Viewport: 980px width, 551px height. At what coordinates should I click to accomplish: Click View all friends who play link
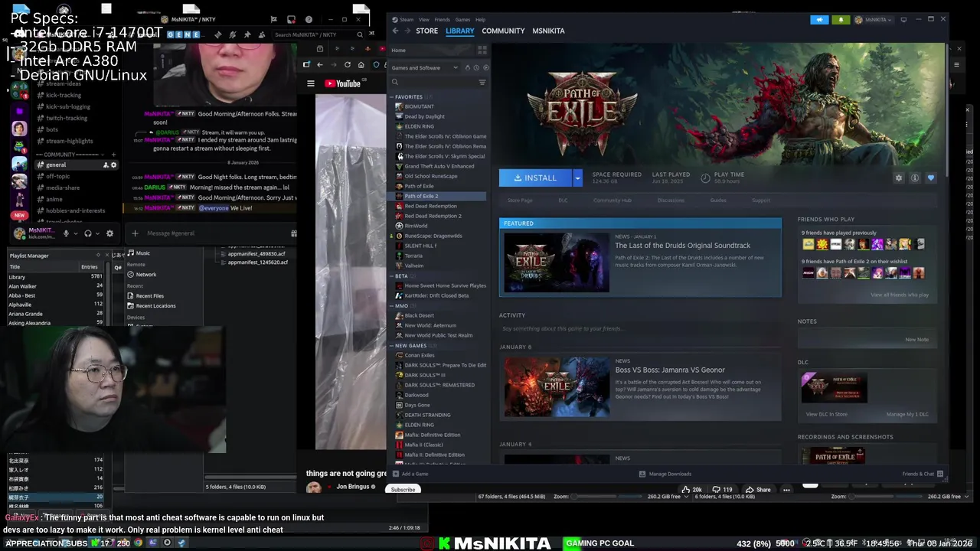tap(899, 295)
